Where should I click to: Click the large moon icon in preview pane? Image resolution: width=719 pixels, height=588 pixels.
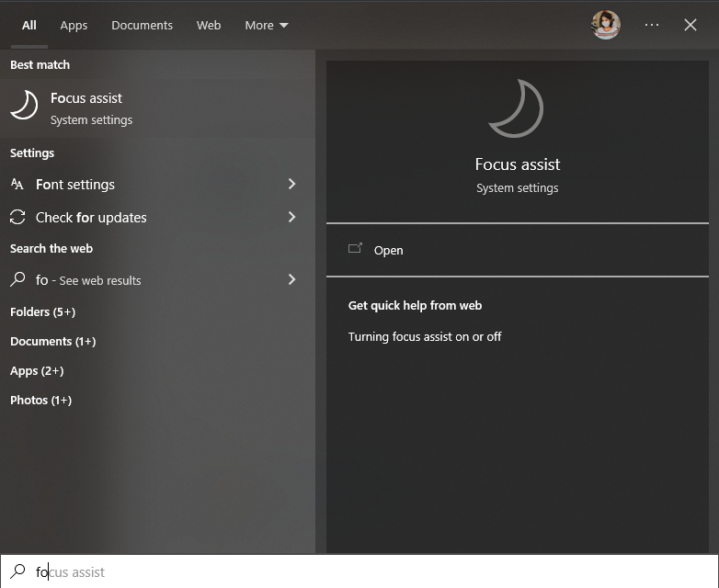(x=517, y=108)
